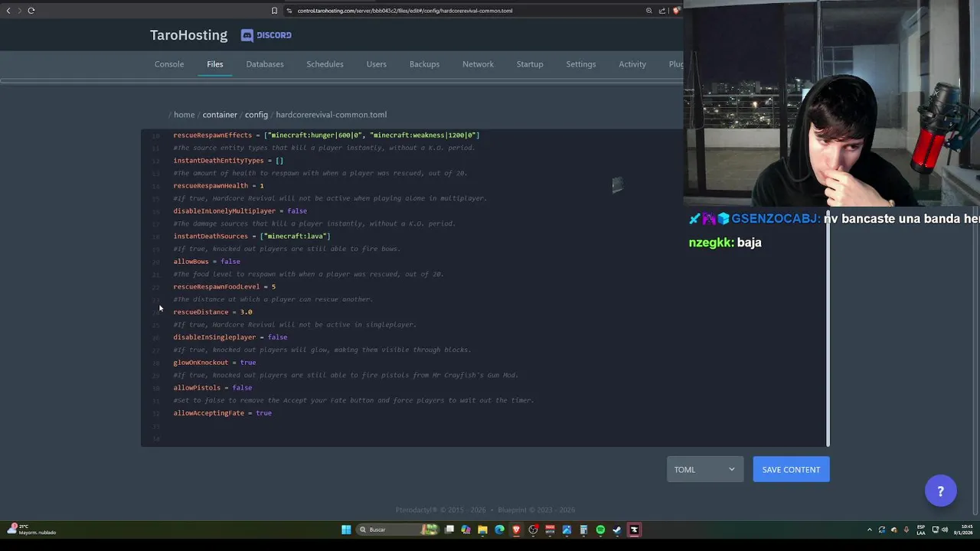Switch to Console tab
This screenshot has height=551, width=980.
tap(169, 64)
